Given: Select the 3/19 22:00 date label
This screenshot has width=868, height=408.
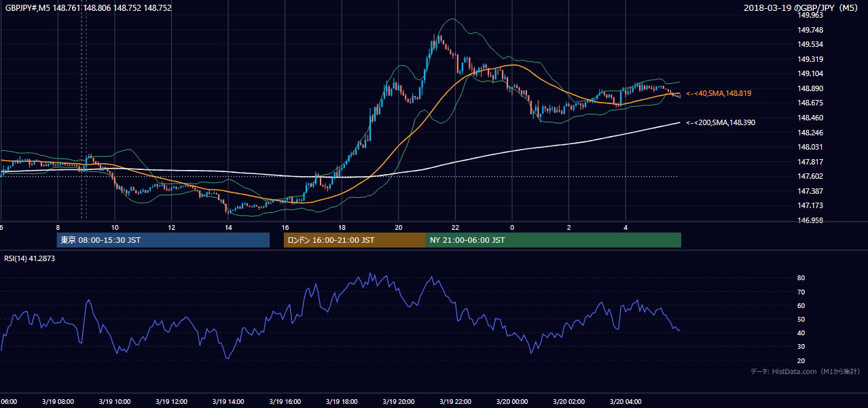Looking at the screenshot, I should 455,401.
